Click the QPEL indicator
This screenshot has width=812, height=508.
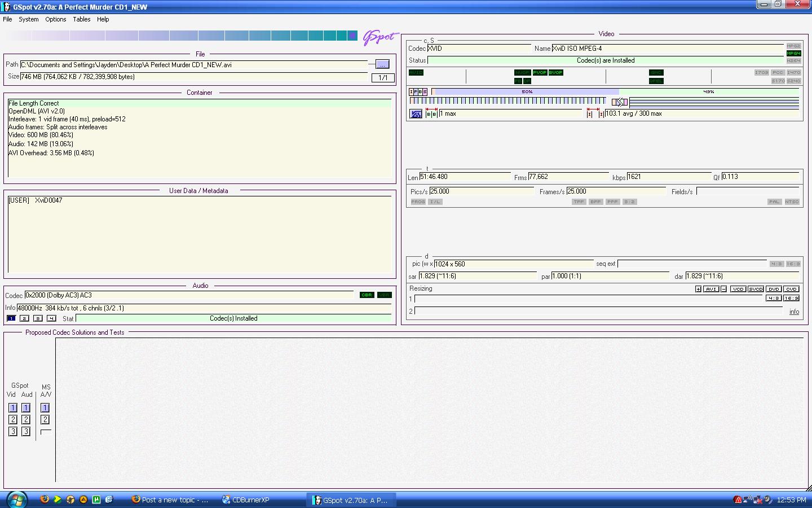[656, 81]
